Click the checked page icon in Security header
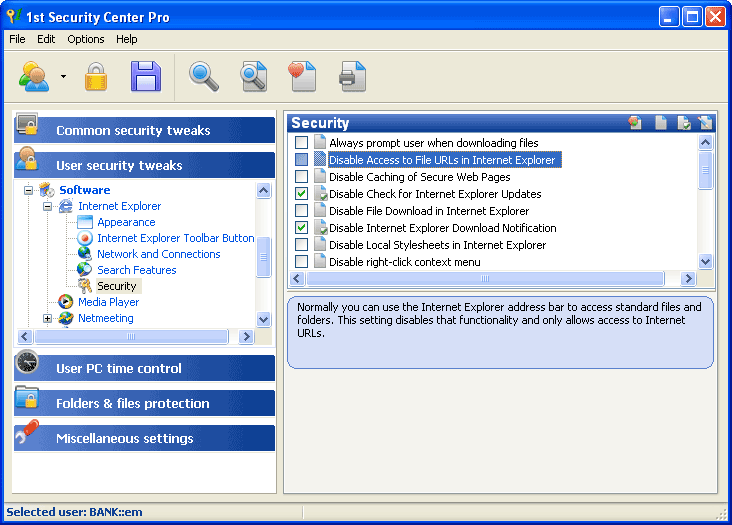Image resolution: width=732 pixels, height=525 pixels. pos(684,123)
